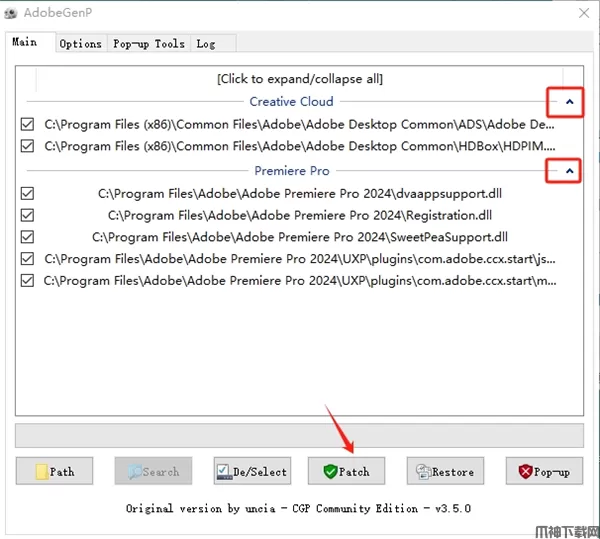The width and height of the screenshot is (600, 539).
Task: Click the AdobeGenP title bar app icon
Action: pyautogui.click(x=11, y=13)
